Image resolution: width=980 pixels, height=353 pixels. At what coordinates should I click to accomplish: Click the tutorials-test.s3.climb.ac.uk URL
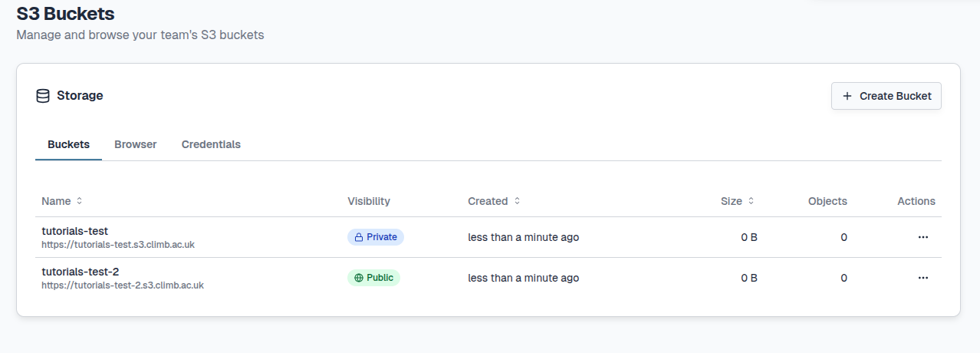click(117, 245)
